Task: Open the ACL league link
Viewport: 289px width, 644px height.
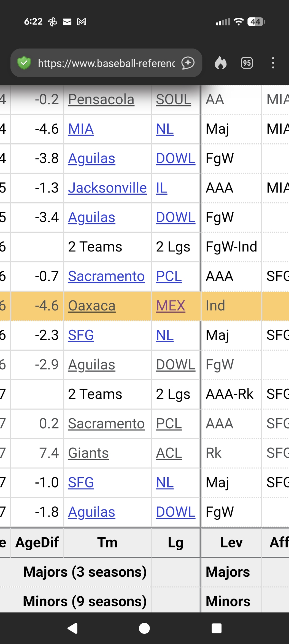Action: 169,453
